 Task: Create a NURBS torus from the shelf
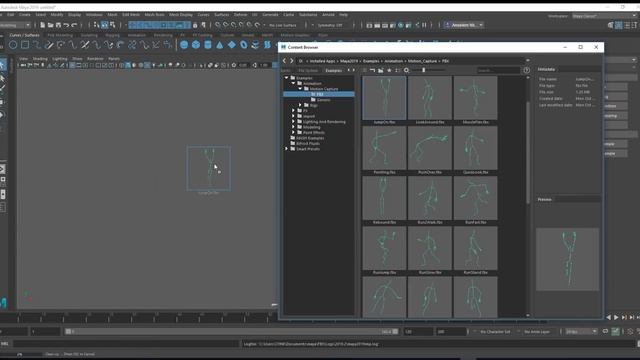coord(244,45)
